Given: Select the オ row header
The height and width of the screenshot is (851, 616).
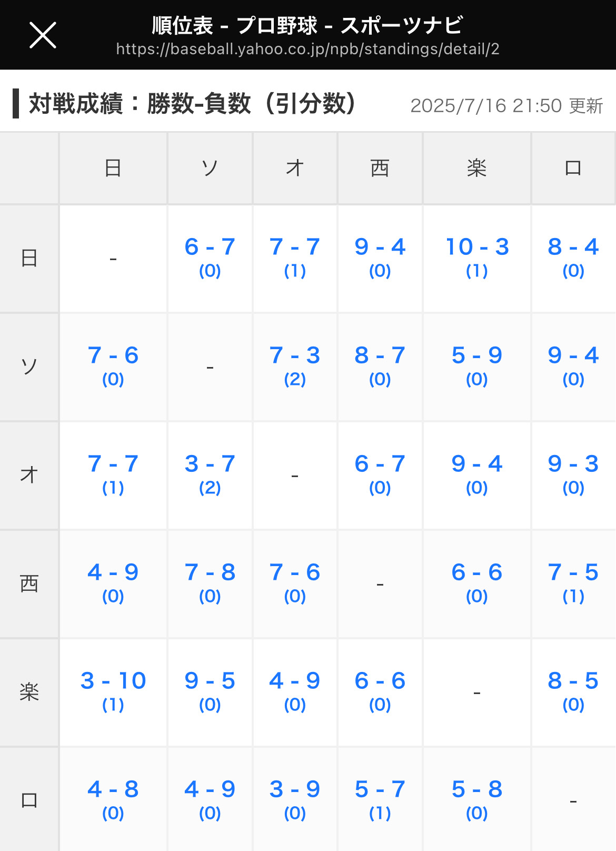Looking at the screenshot, I should 29,475.
